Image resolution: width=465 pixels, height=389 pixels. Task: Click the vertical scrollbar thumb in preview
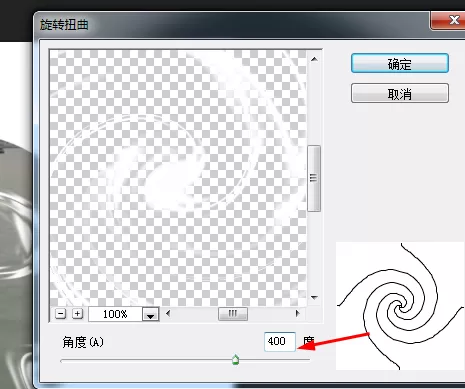coord(314,178)
